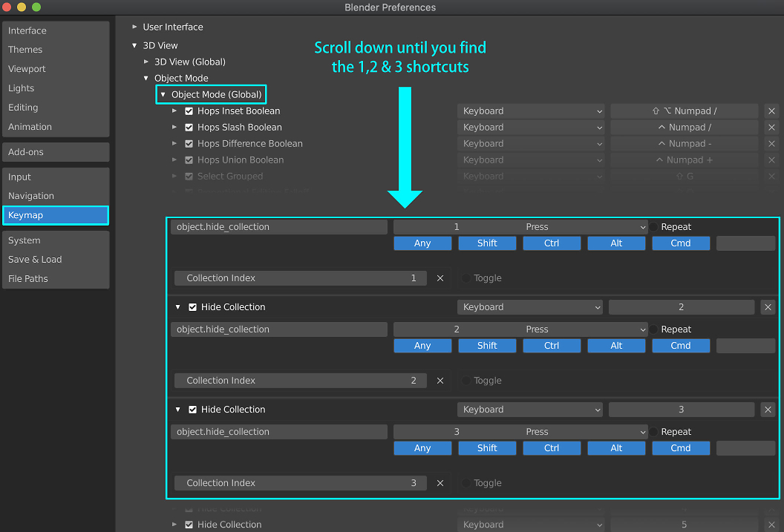
Task: Collapse the Object Mode (Global) section
Action: [x=163, y=94]
